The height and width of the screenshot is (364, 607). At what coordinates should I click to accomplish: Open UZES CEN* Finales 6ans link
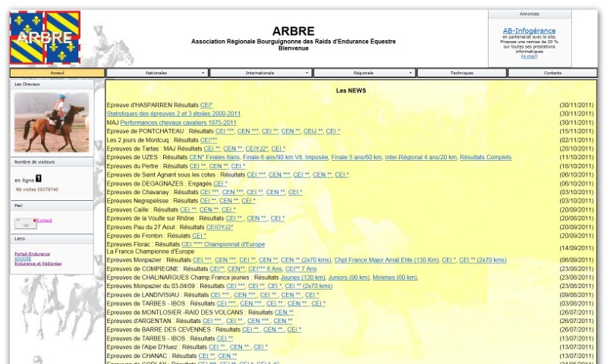214,158
